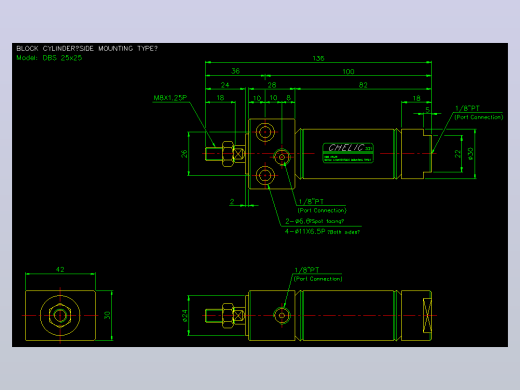Click the "Model: DBS 25x25" label
This screenshot has height=390, width=520.
(49, 58)
